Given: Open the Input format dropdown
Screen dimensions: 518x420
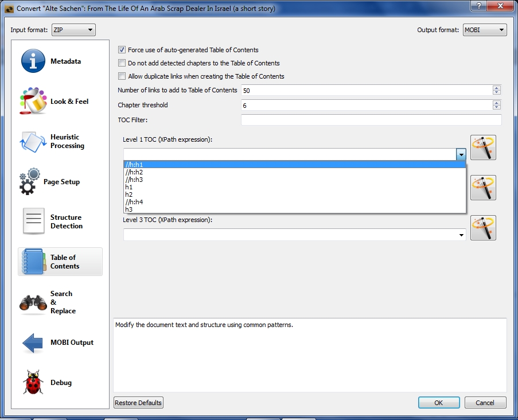Looking at the screenshot, I should 73,30.
